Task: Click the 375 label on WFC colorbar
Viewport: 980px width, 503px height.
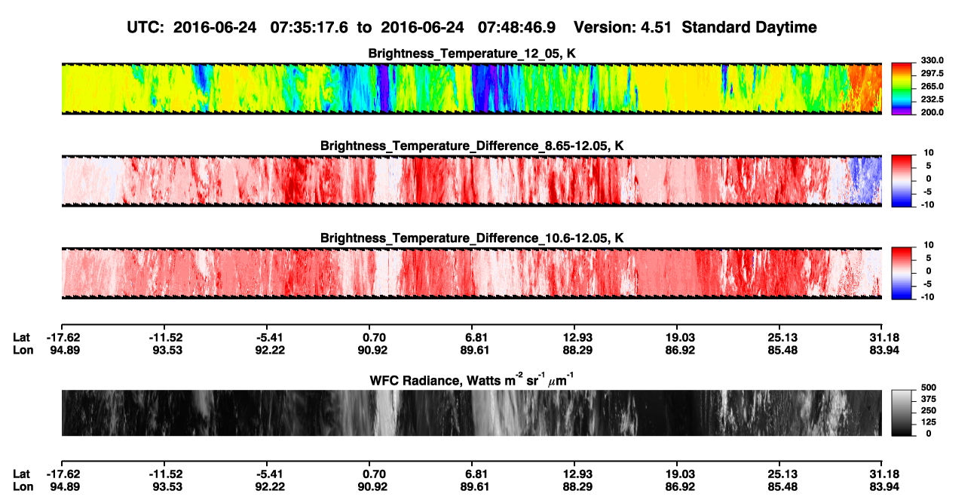Action: pos(929,400)
